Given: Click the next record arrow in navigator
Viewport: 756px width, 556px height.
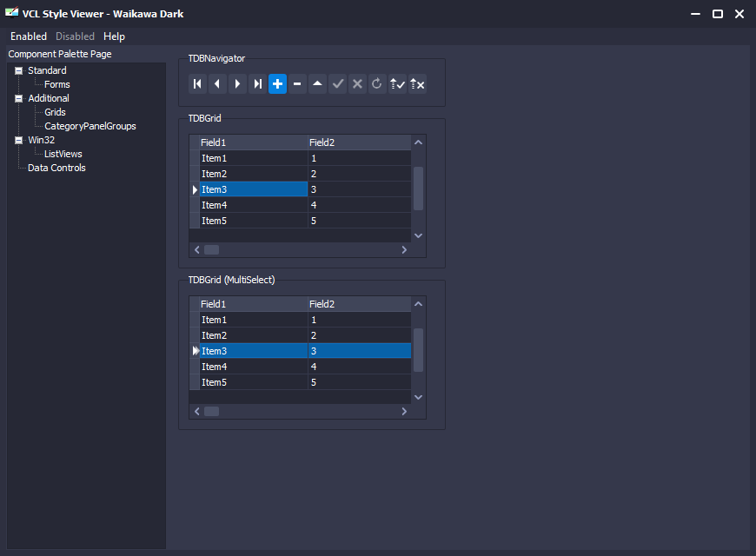Looking at the screenshot, I should (x=237, y=84).
